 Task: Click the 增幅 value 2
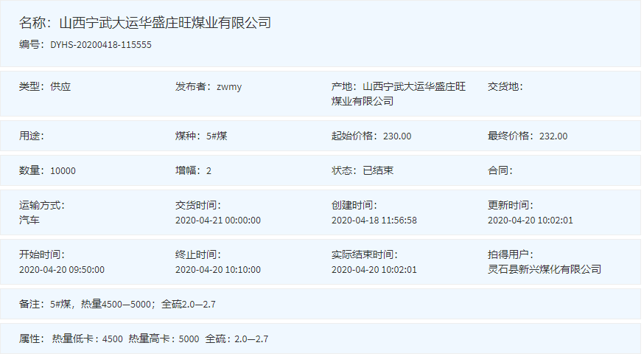pyautogui.click(x=209, y=170)
